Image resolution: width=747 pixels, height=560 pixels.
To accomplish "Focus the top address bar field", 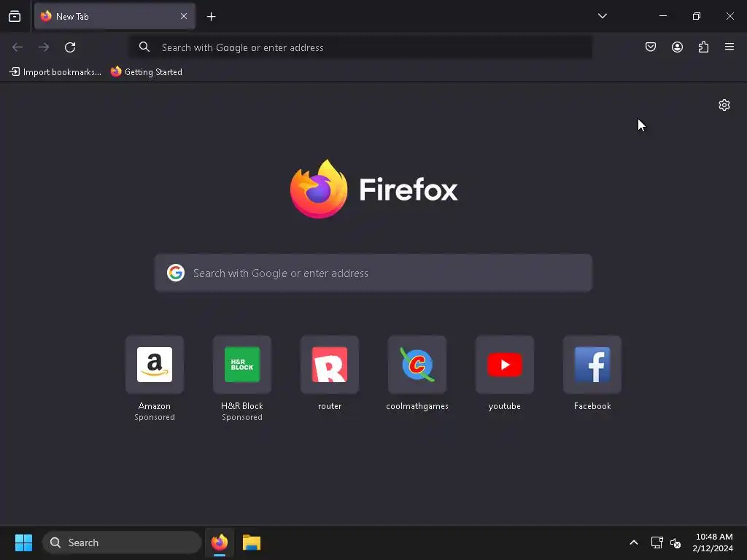I will pyautogui.click(x=361, y=47).
